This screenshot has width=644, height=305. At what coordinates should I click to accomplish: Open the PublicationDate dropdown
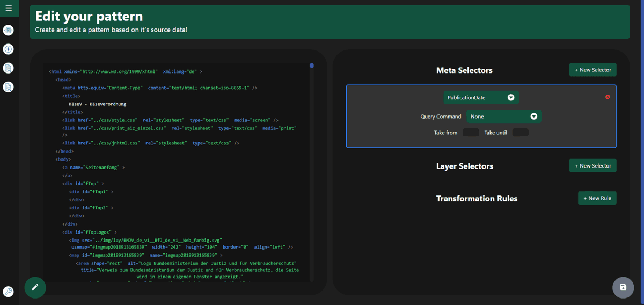click(x=481, y=98)
